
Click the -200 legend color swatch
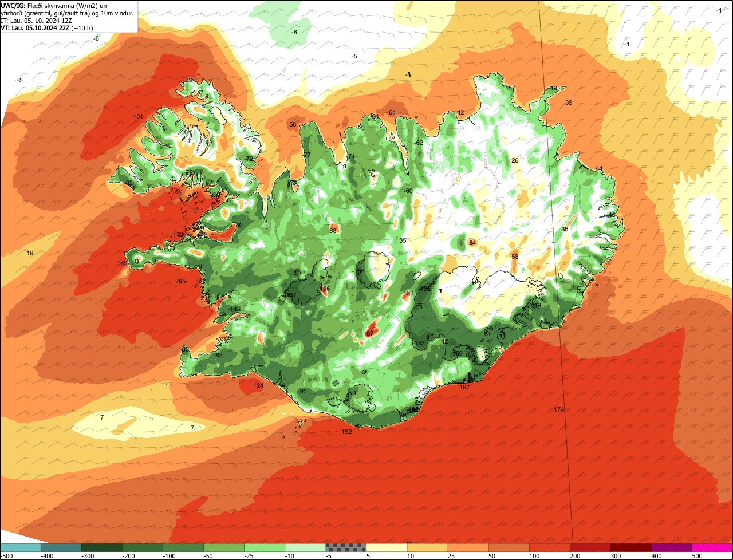pos(142,548)
